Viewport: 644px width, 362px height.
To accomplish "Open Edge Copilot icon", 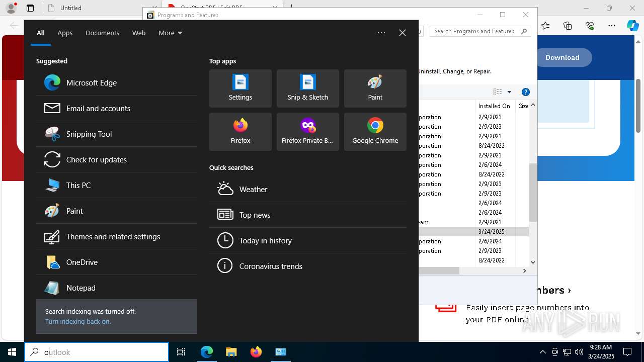I will [x=632, y=26].
